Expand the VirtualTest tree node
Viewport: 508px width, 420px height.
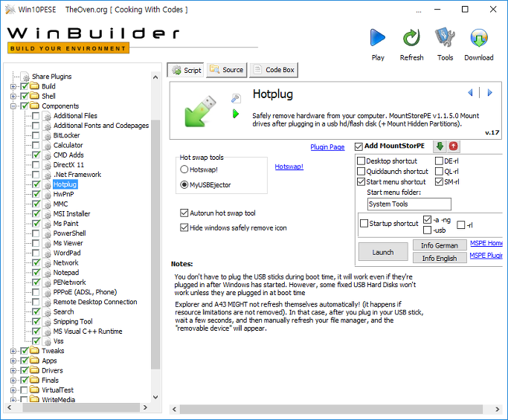pos(13,390)
